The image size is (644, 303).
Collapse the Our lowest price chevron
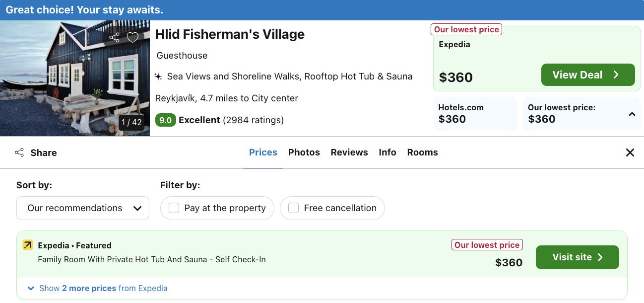(x=632, y=114)
